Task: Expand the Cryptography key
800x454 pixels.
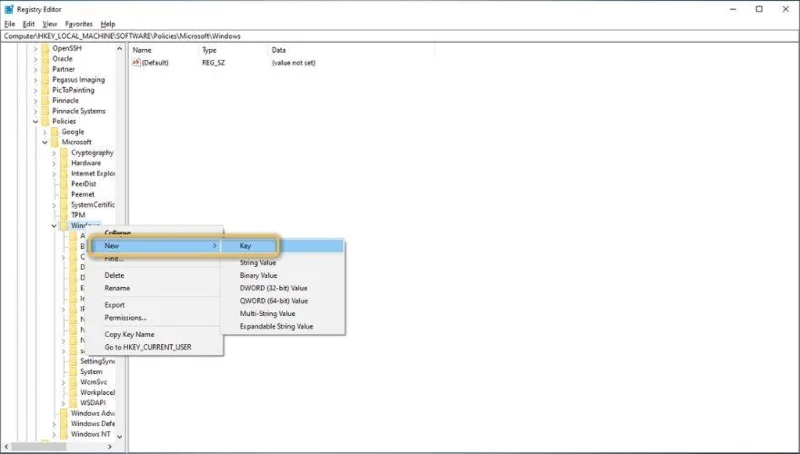Action: tap(54, 153)
